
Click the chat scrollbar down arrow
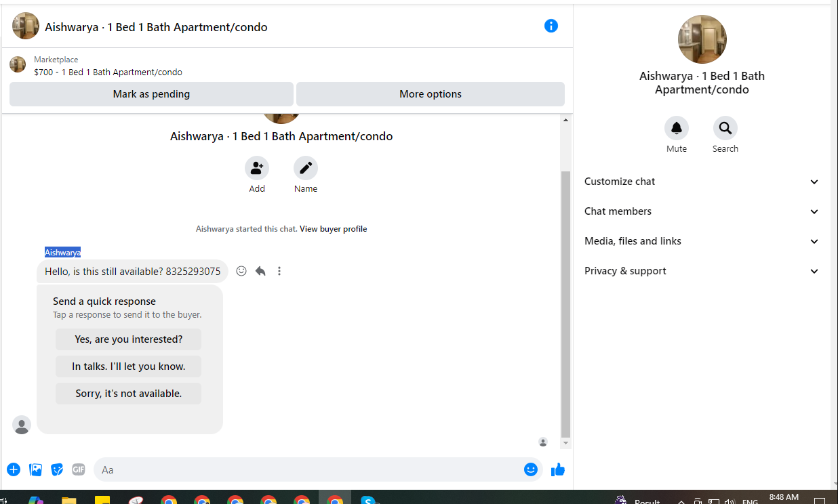pyautogui.click(x=566, y=443)
